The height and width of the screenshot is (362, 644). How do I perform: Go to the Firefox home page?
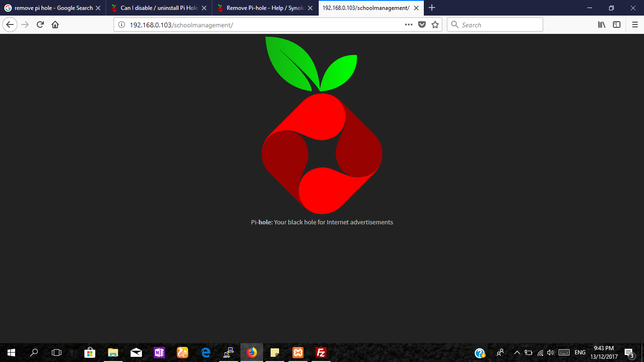[55, 25]
